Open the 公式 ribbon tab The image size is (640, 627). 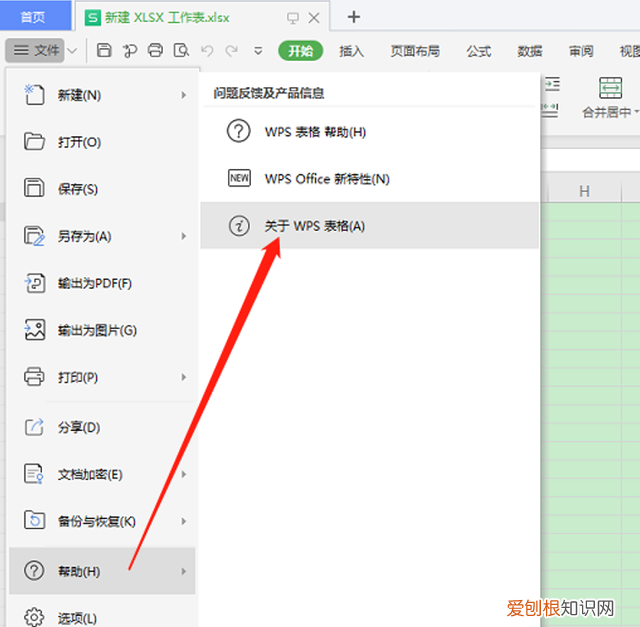(x=479, y=51)
